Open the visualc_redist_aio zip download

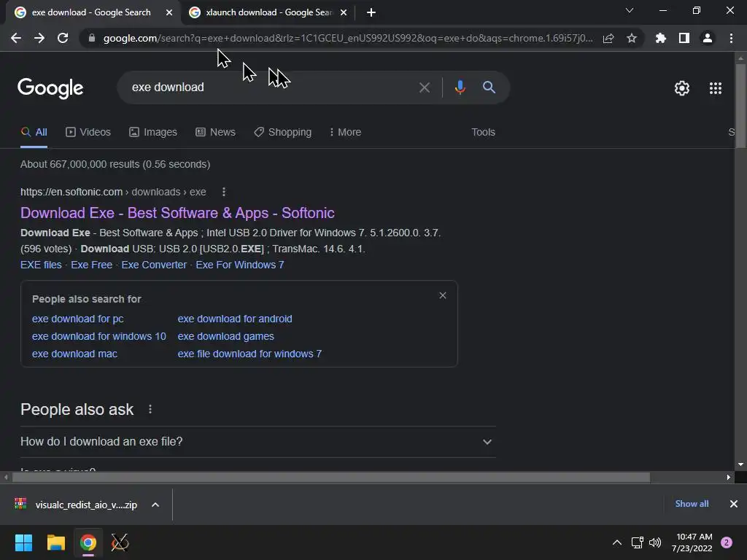76,505
